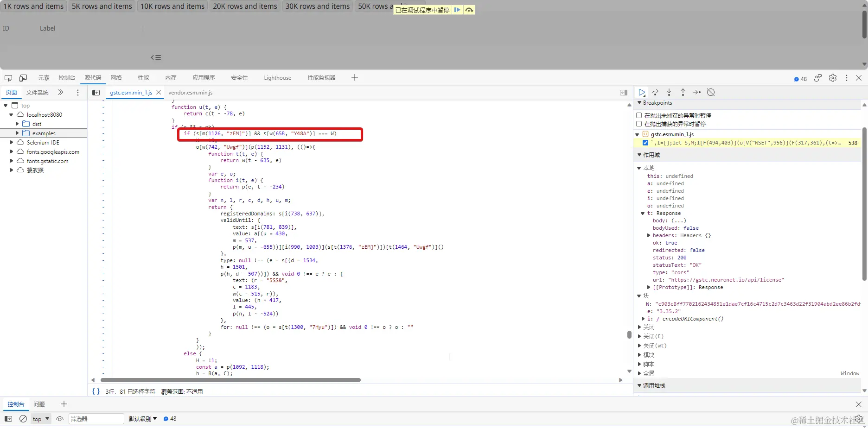Pretty-print the minified source
The width and height of the screenshot is (868, 428).
click(x=96, y=391)
